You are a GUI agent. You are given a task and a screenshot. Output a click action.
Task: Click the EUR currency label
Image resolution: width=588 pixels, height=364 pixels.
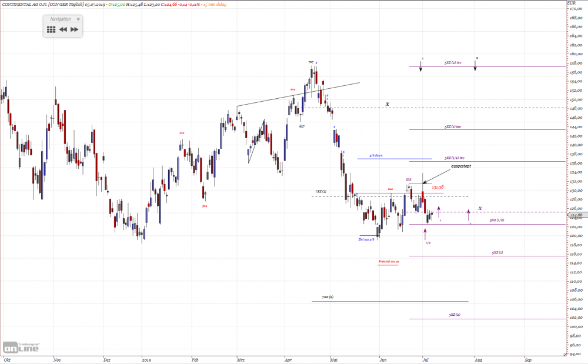coord(572,3)
